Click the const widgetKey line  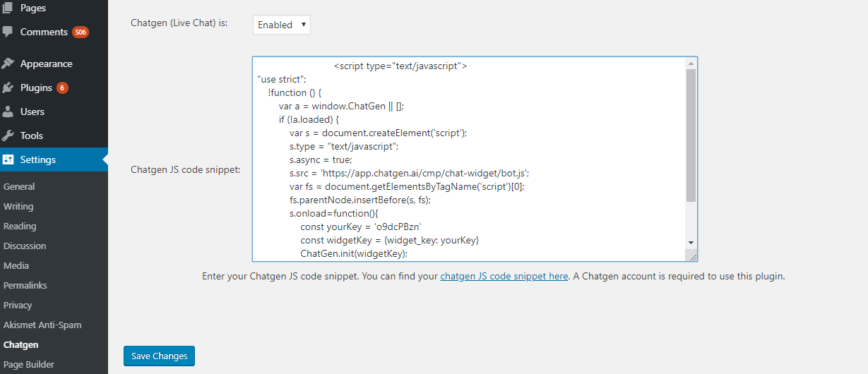click(390, 240)
